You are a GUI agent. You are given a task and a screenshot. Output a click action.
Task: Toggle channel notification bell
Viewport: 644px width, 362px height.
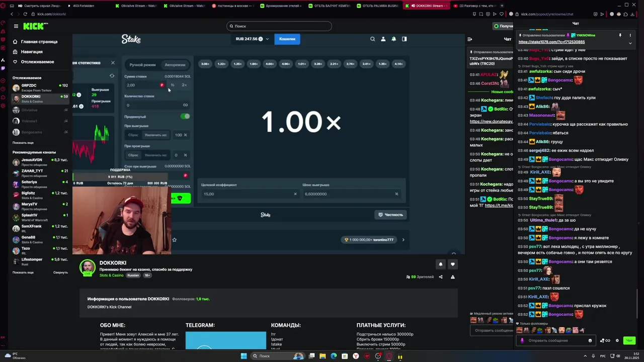[441, 264]
